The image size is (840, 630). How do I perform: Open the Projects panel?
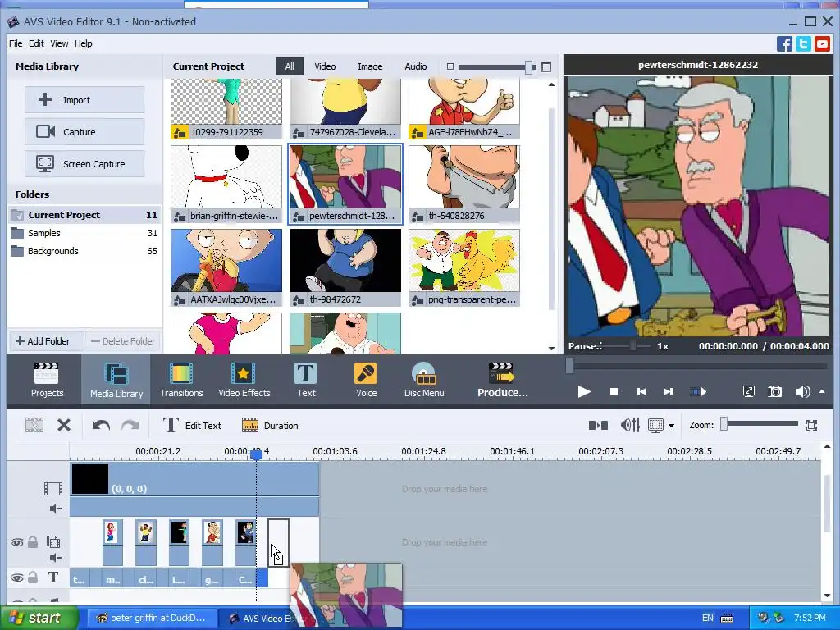(47, 380)
